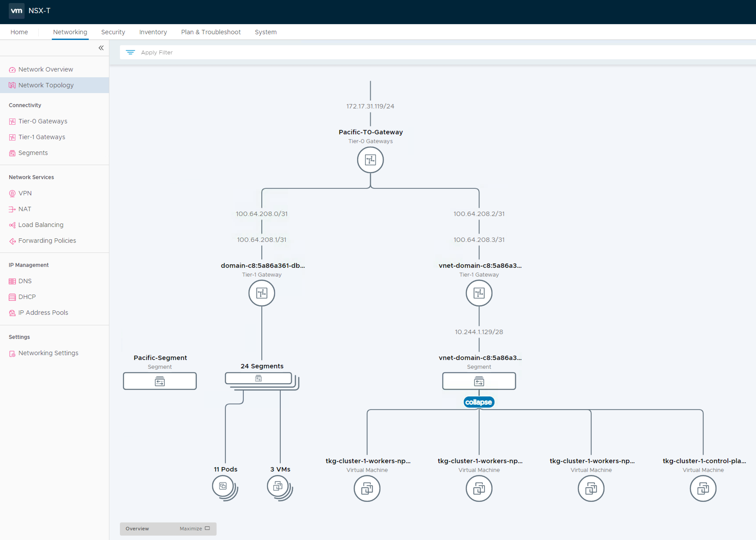Maximize the Overview minimap panel
This screenshot has width=756, height=540.
point(195,529)
